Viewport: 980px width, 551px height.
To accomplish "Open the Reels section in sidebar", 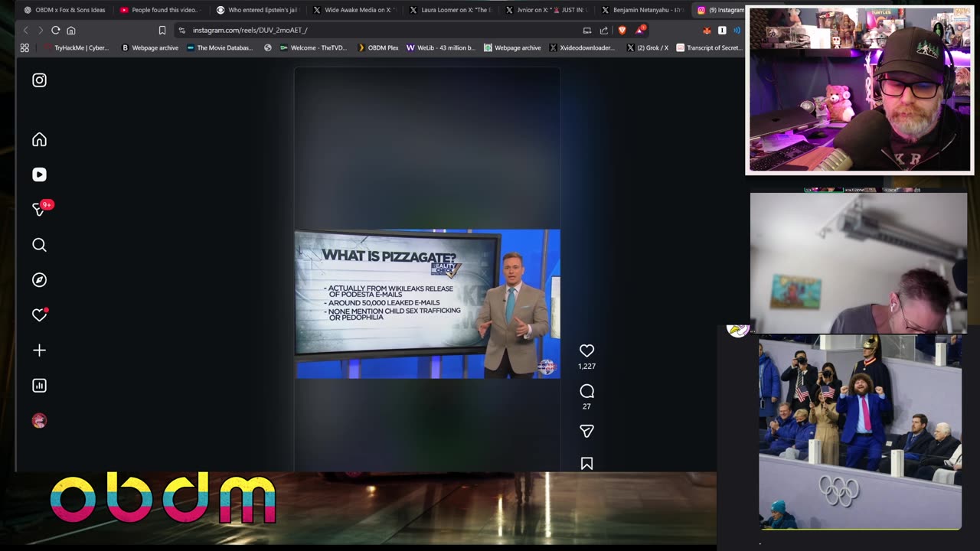I will click(x=39, y=174).
